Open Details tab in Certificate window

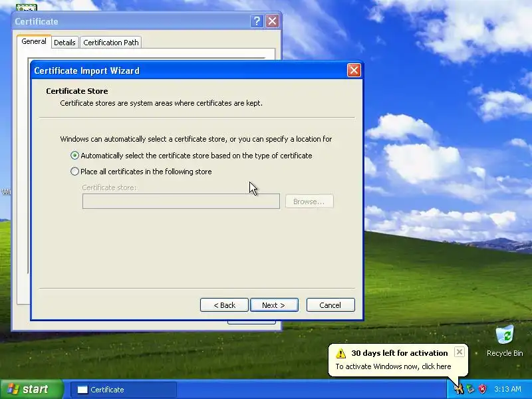(x=65, y=43)
